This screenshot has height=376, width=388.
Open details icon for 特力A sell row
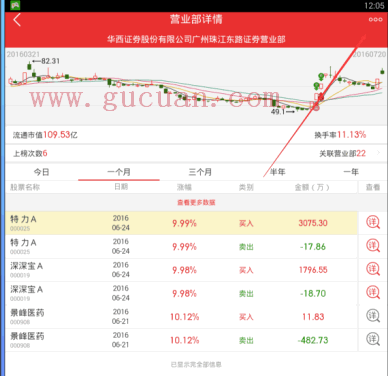pos(373,246)
